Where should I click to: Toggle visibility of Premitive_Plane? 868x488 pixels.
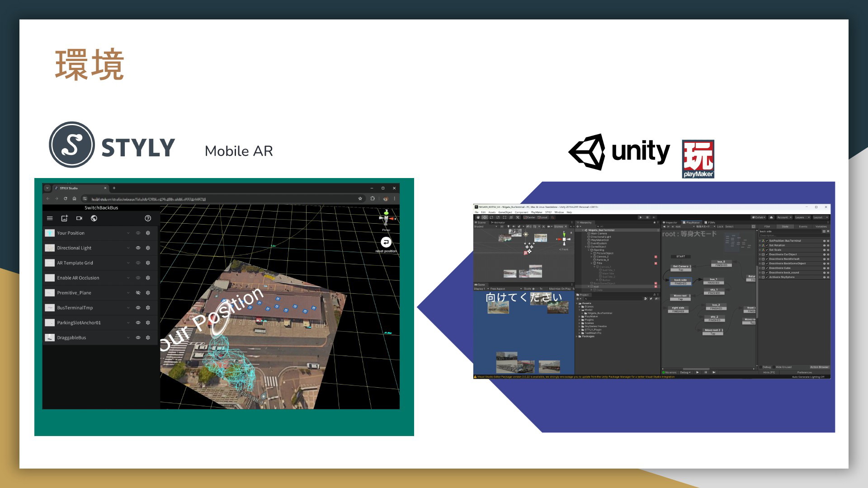point(138,293)
